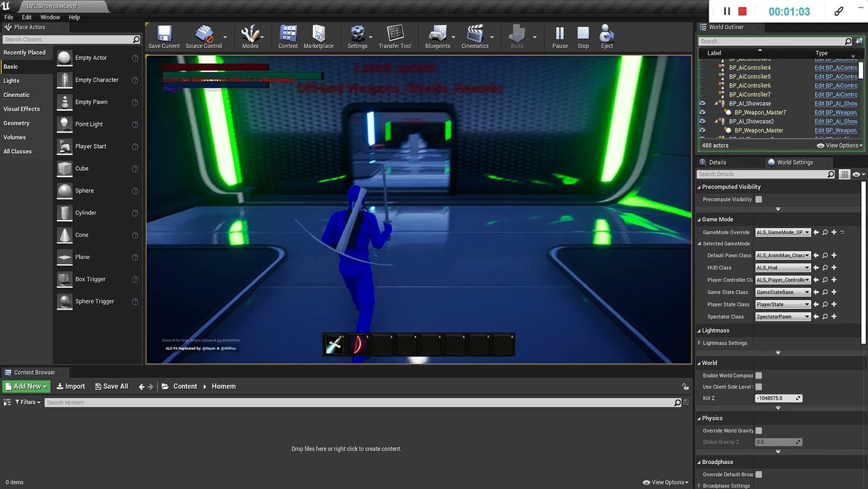Create new class for HUD Class with plus

[834, 268]
